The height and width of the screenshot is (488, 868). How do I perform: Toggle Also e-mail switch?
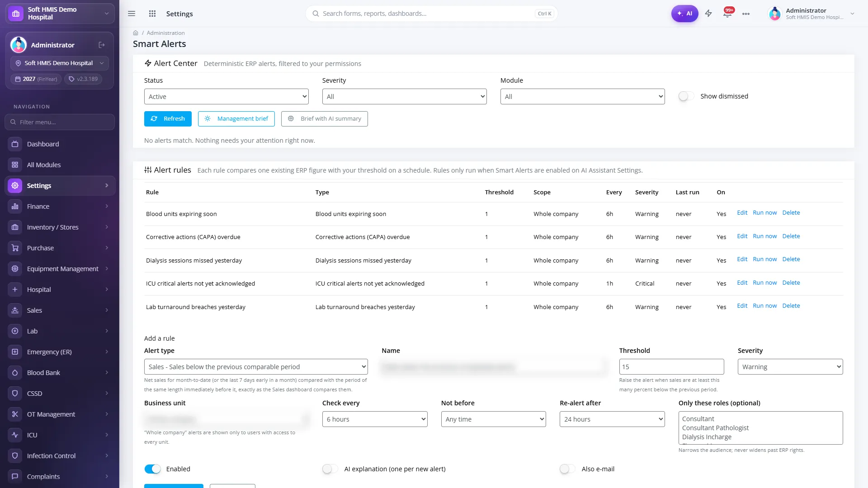pos(567,469)
